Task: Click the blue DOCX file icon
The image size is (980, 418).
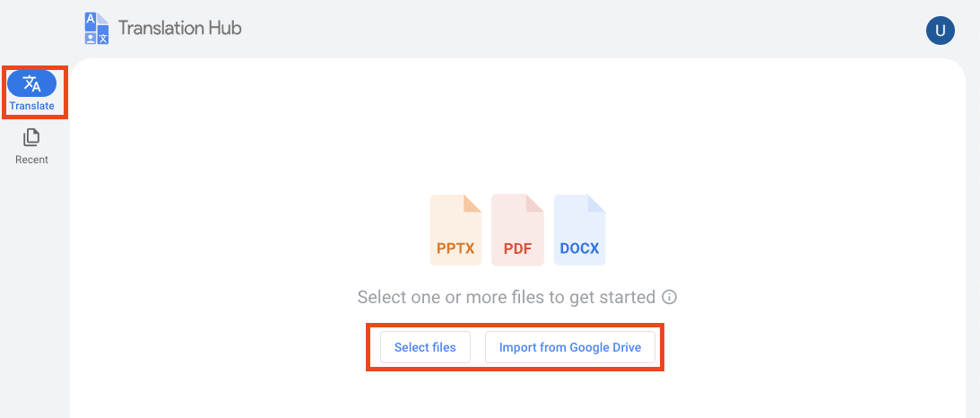Action: pos(579,230)
